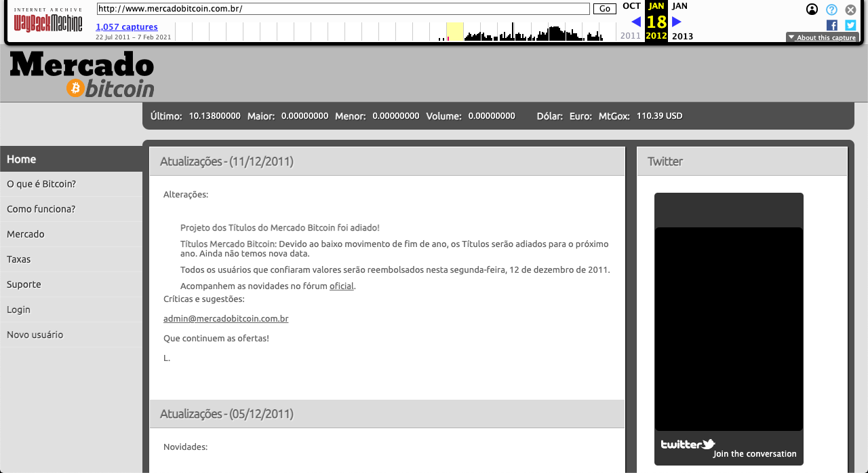Open the Wayback user account icon

click(812, 10)
